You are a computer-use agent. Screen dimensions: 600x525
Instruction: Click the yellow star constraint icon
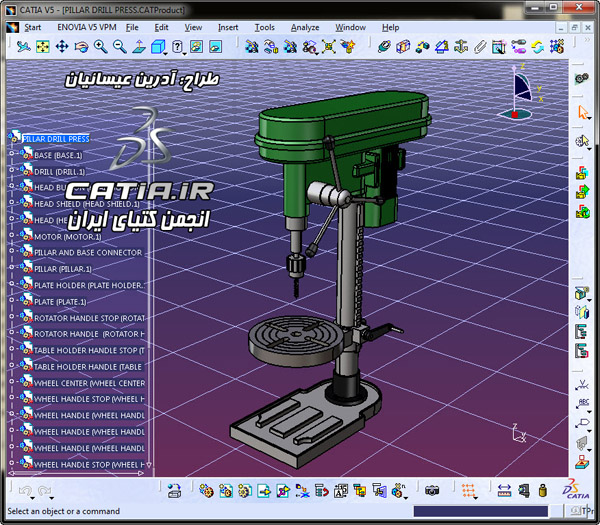[348, 47]
